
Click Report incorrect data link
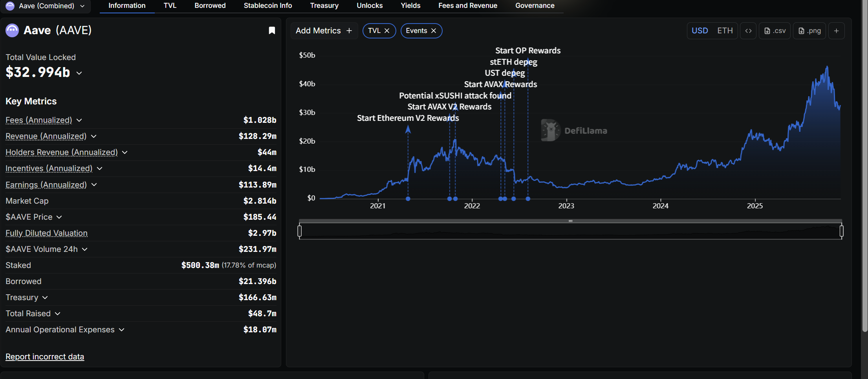click(x=45, y=356)
